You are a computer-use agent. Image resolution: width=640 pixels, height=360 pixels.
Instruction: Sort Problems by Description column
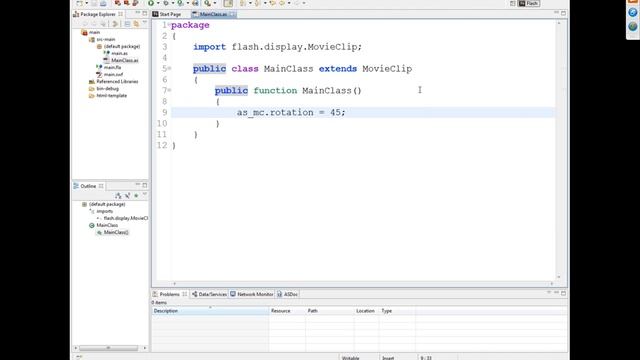tap(210, 311)
